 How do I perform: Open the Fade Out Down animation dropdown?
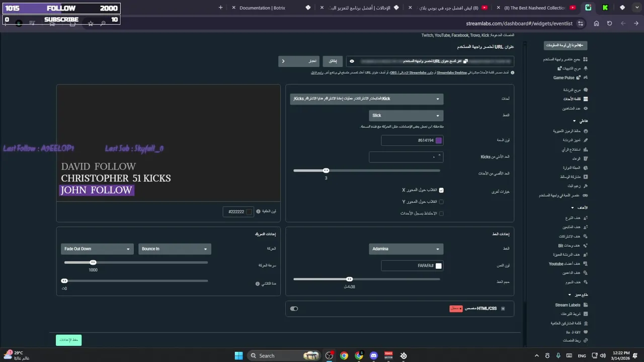coord(97,249)
